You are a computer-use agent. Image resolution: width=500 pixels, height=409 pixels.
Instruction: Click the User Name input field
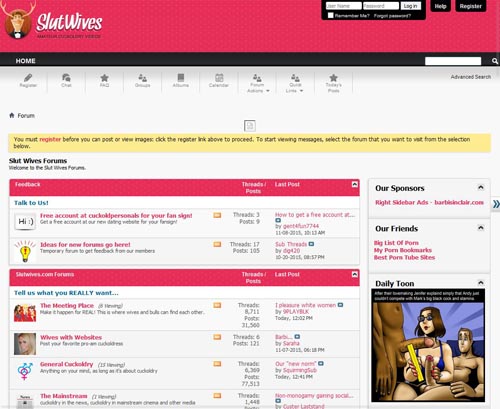click(x=343, y=6)
